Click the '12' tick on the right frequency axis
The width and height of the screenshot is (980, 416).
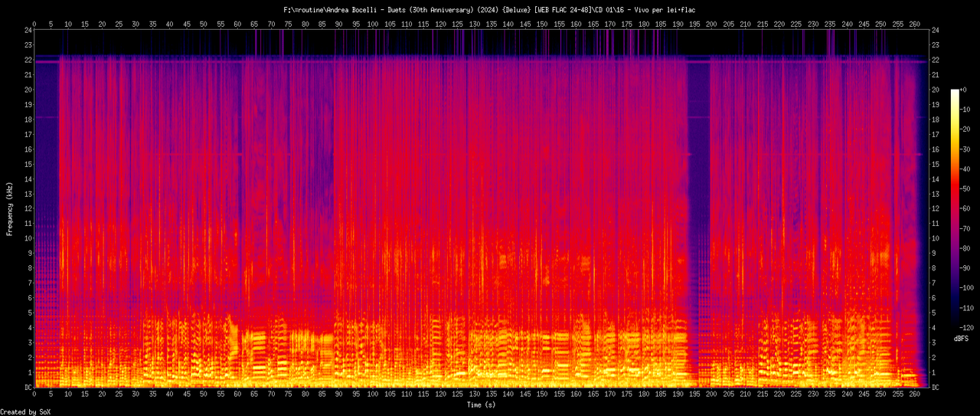(x=936, y=208)
